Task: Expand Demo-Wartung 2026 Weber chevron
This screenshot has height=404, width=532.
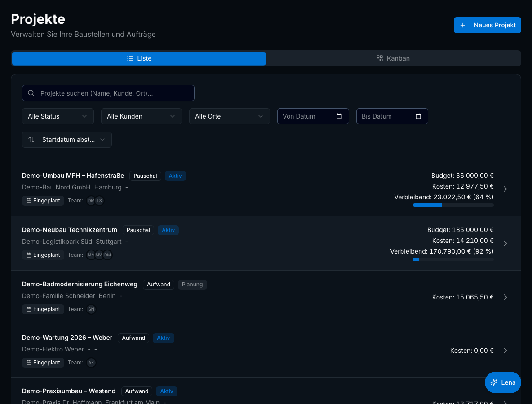Action: [505, 351]
